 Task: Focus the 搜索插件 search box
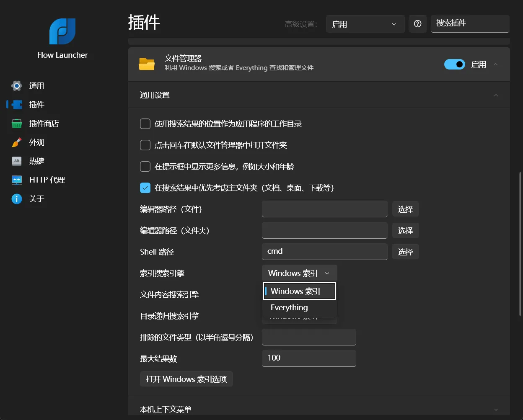coord(470,24)
